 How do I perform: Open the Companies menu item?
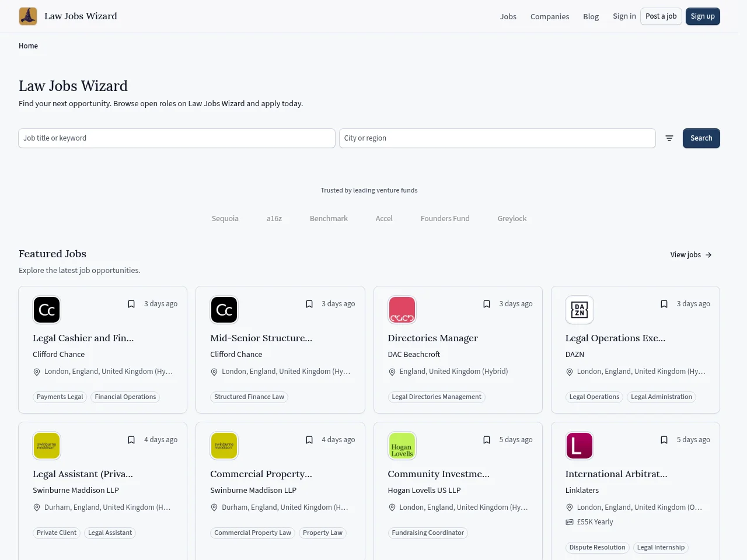[x=550, y=16]
